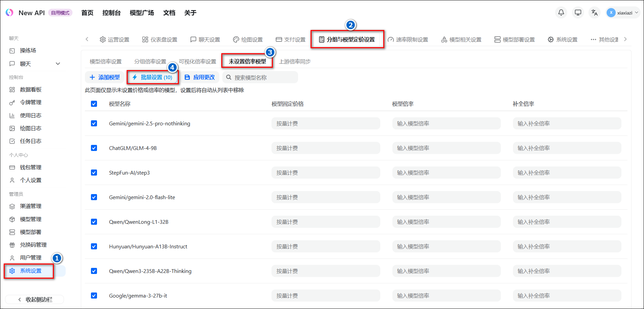
Task: Open 兑换码管理 gift icon in sidebar
Action: 12,245
